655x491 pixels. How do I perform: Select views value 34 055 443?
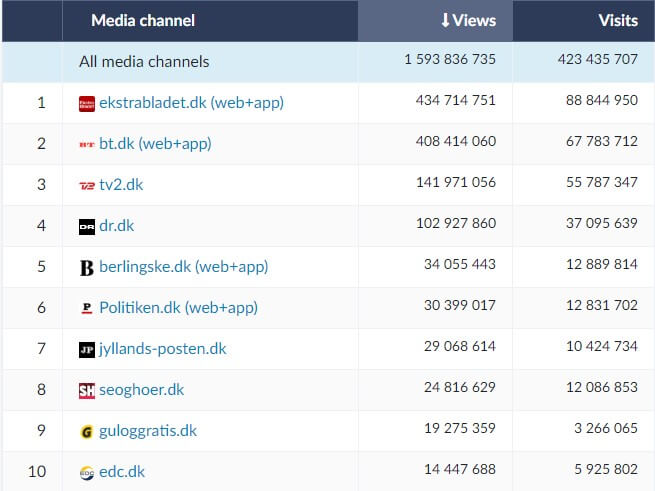pyautogui.click(x=460, y=264)
